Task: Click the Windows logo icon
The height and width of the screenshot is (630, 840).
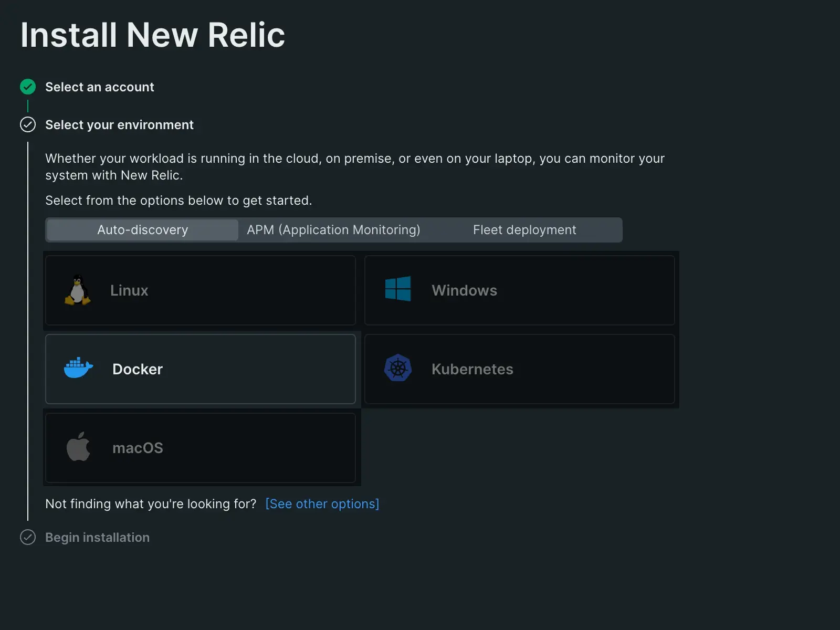Action: [398, 289]
